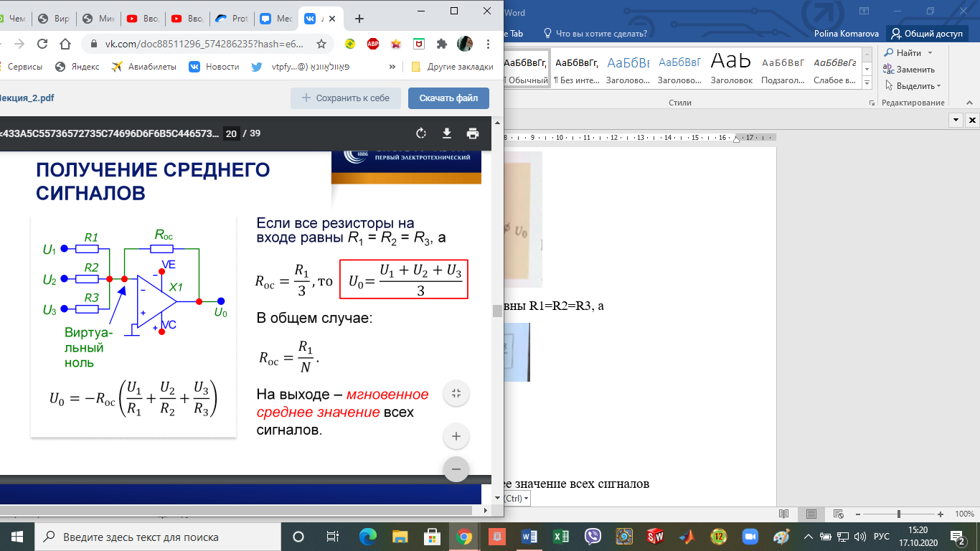Move down one row in Word styles gallery

[x=867, y=69]
